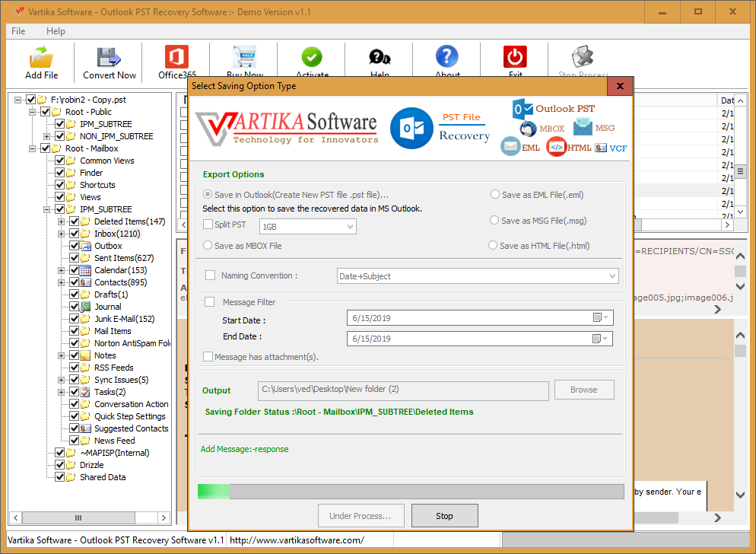Click the Add File toolbar icon
The image size is (756, 554).
pyautogui.click(x=41, y=58)
